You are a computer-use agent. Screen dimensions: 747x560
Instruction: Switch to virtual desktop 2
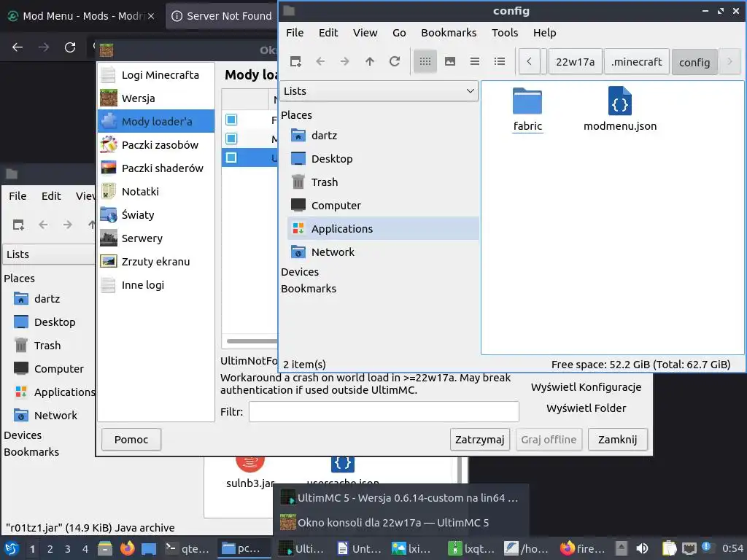[50, 548]
